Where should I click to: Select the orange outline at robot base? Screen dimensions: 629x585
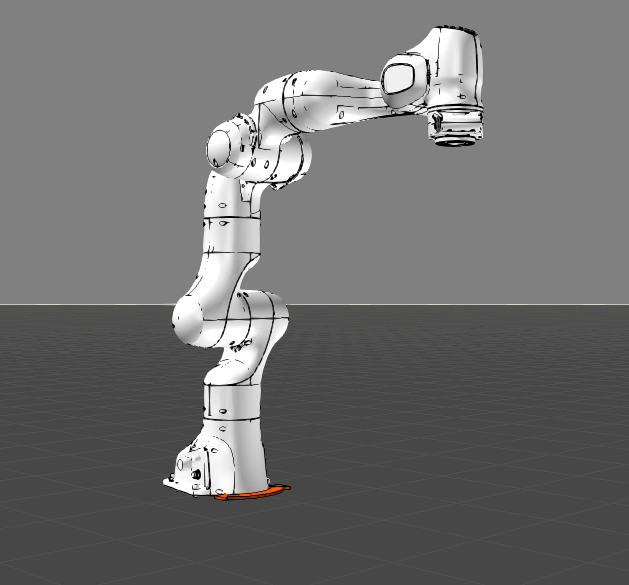pyautogui.click(x=252, y=495)
